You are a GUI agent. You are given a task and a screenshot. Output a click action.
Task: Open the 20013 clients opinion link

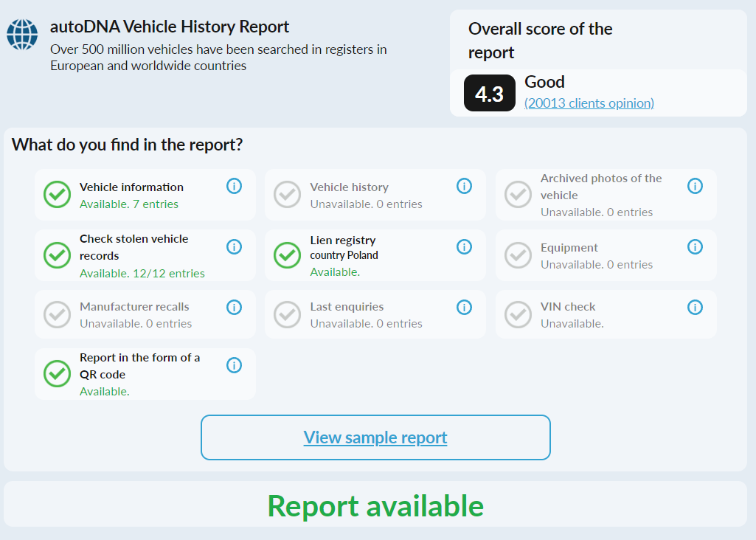click(x=589, y=103)
